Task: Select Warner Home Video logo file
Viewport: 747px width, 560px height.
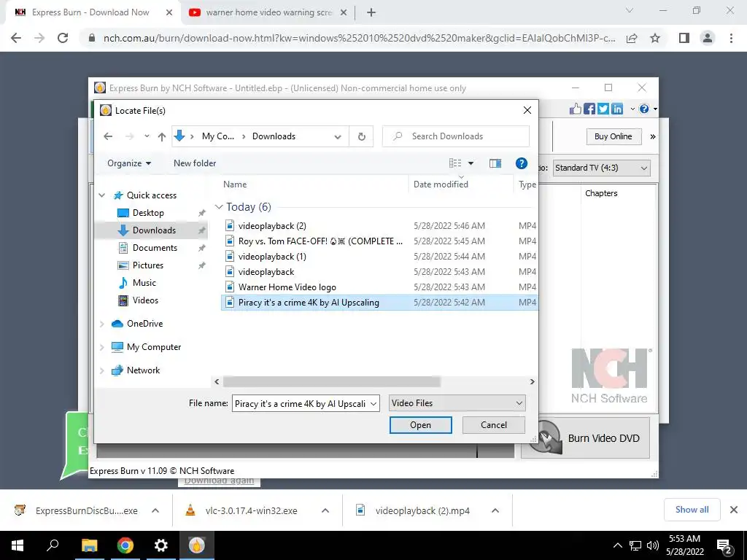Action: coord(287,287)
